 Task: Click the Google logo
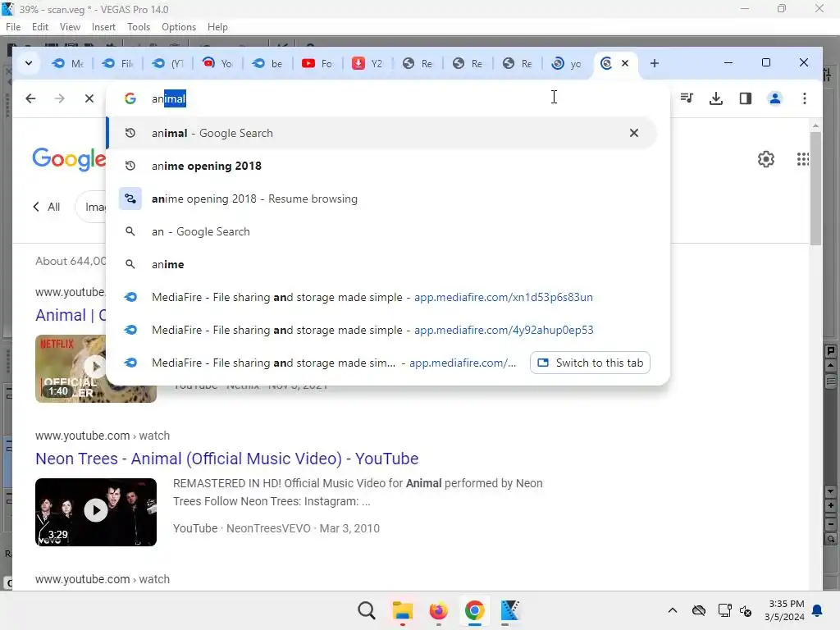pos(69,159)
